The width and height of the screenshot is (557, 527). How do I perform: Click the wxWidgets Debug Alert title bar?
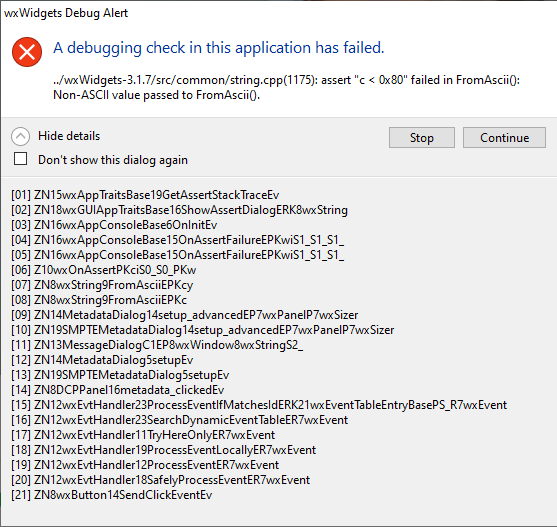278,13
